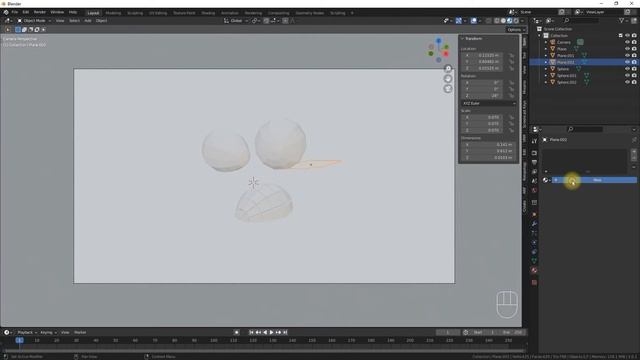Open the viewport Add menu
The image size is (640, 360).
(x=88, y=20)
